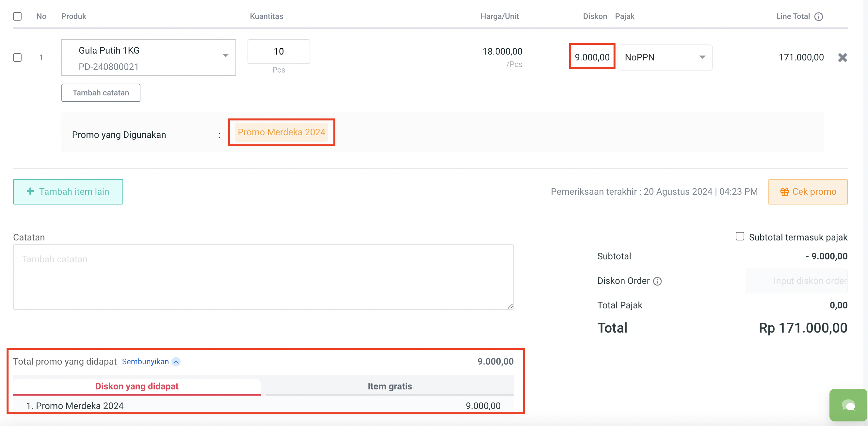Enable Subtotal termasuk pajak checkbox

[x=740, y=236]
